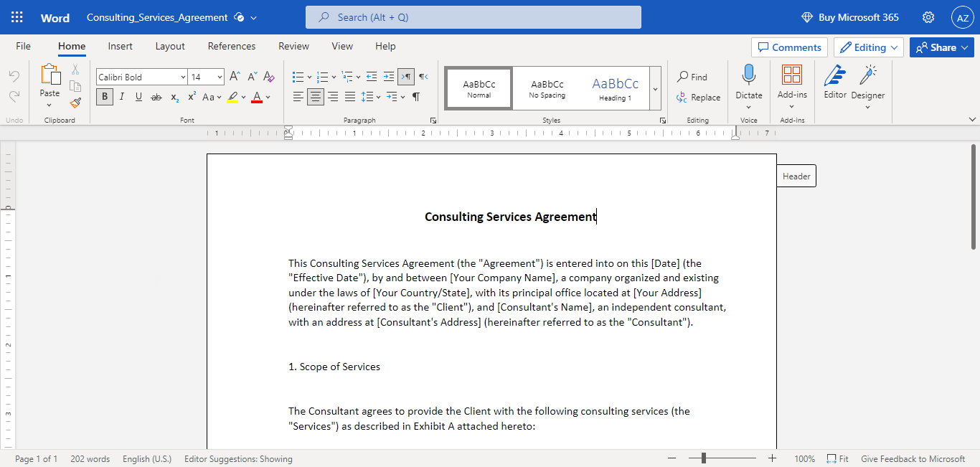
Task: Toggle show paragraph marks pilcrow
Action: point(416,97)
